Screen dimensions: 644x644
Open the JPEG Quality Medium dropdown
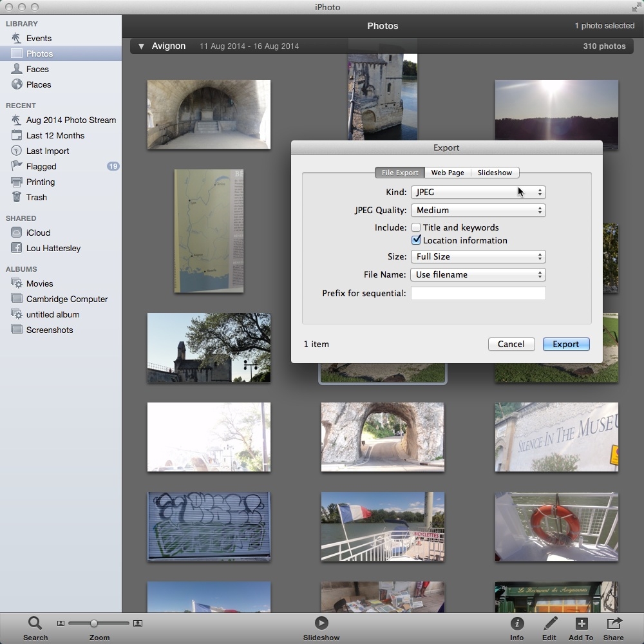[478, 211]
